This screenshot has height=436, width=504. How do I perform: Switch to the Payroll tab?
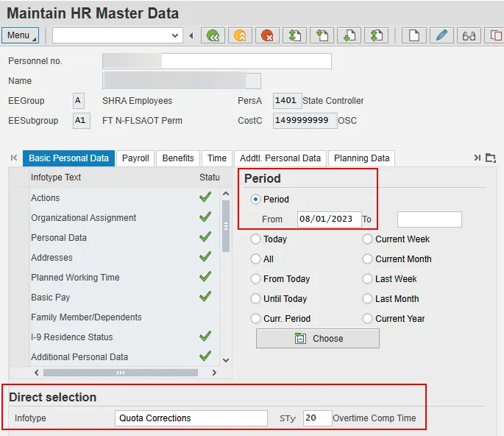(135, 158)
